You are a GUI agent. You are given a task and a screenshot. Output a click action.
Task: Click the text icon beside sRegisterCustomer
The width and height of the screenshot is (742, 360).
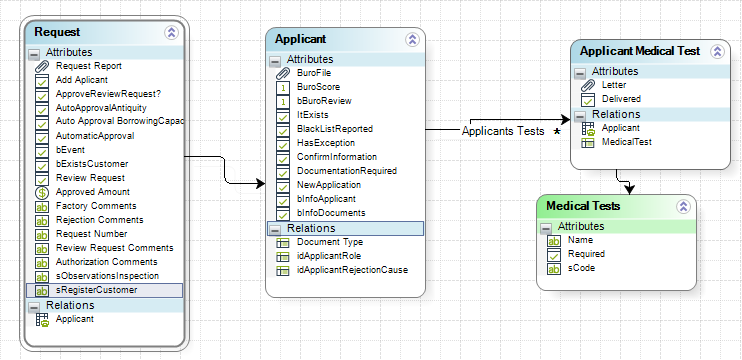click(x=42, y=291)
